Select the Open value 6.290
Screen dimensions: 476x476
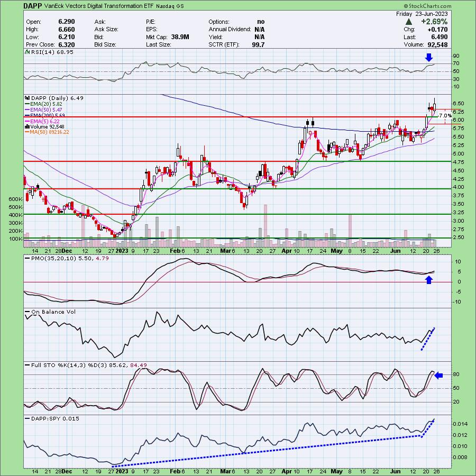(66, 22)
